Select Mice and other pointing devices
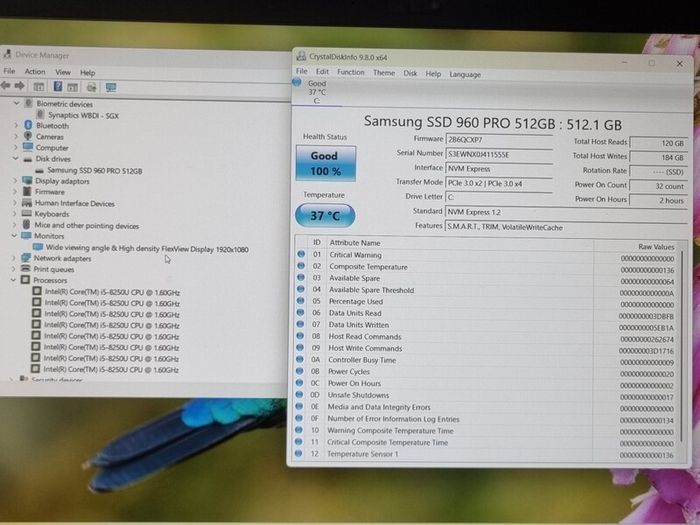This screenshot has height=525, width=700. click(87, 225)
